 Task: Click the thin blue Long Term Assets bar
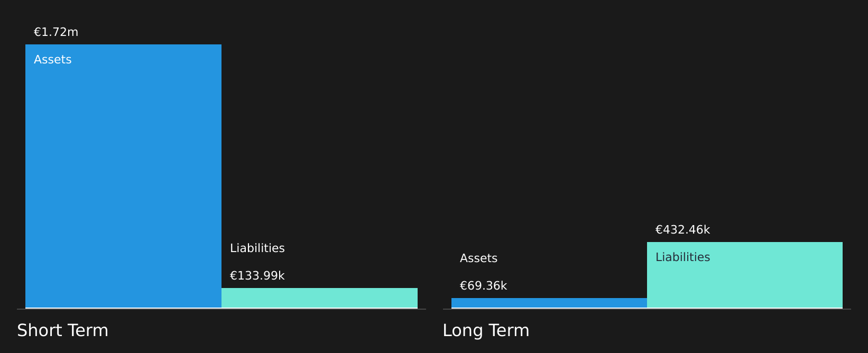[x=549, y=302]
